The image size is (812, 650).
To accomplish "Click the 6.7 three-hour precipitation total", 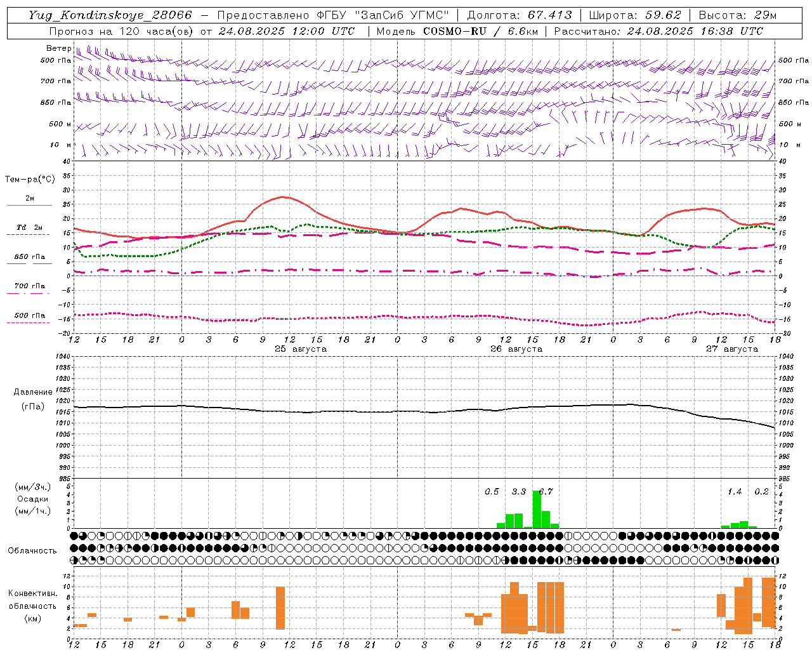I will point(546,491).
